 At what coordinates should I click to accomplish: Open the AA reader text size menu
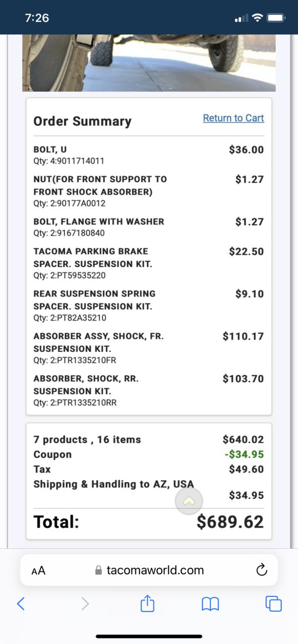coord(38,570)
